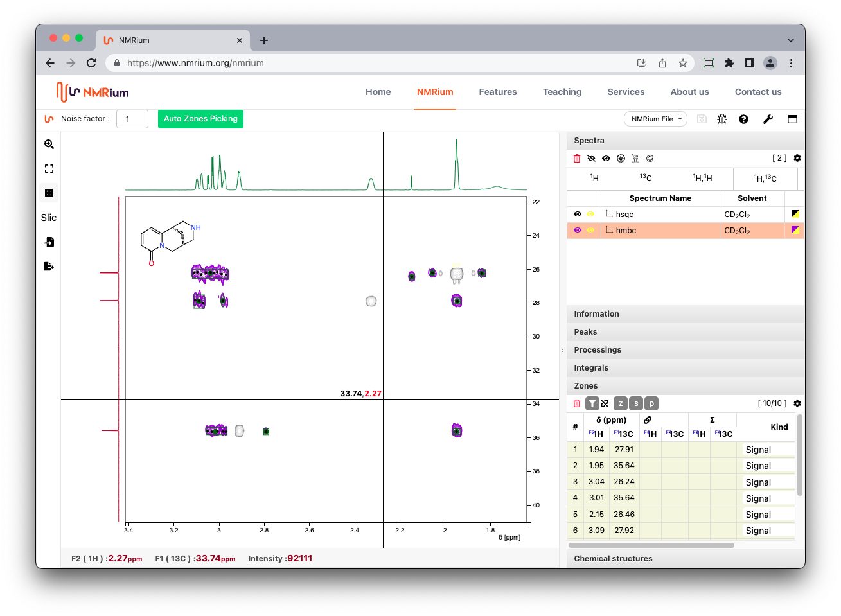Toggle the black eye visibility of hsqc

pos(578,215)
